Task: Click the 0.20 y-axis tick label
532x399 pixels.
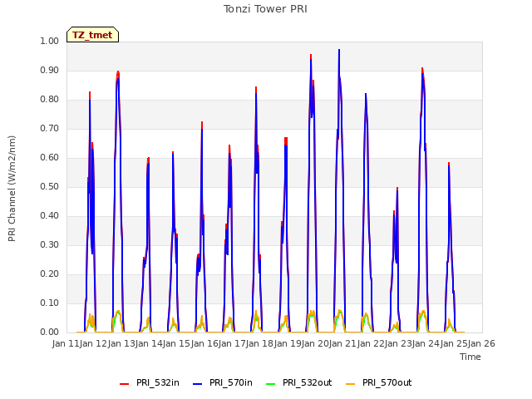Action: [x=50, y=273]
